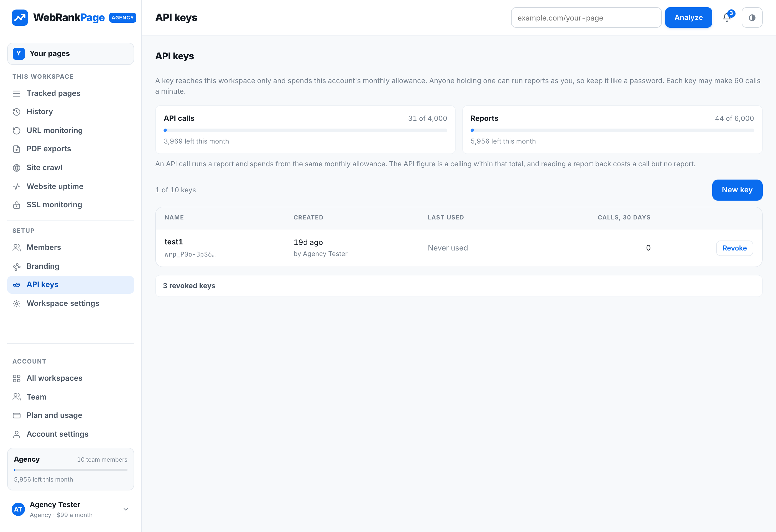Click the Workspace settings gear icon
776x532 pixels.
pos(17,303)
